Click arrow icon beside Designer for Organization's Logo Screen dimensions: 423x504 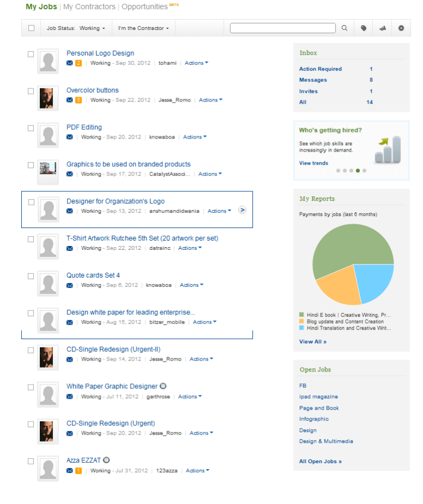pyautogui.click(x=242, y=211)
